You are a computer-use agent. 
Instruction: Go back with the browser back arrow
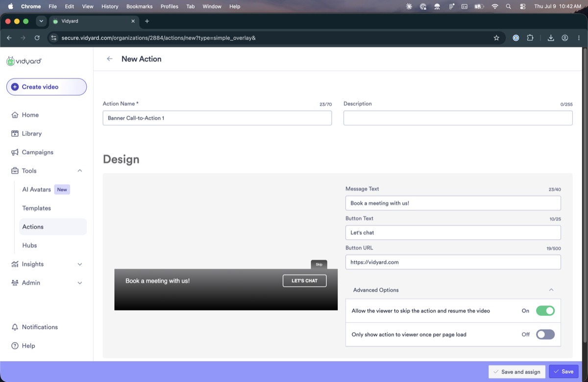coord(9,38)
